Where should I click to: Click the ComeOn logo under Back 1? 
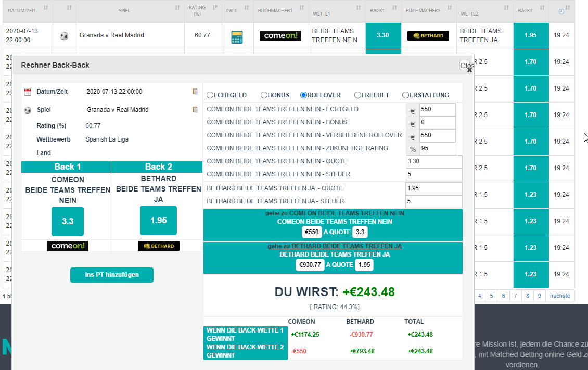pos(67,246)
